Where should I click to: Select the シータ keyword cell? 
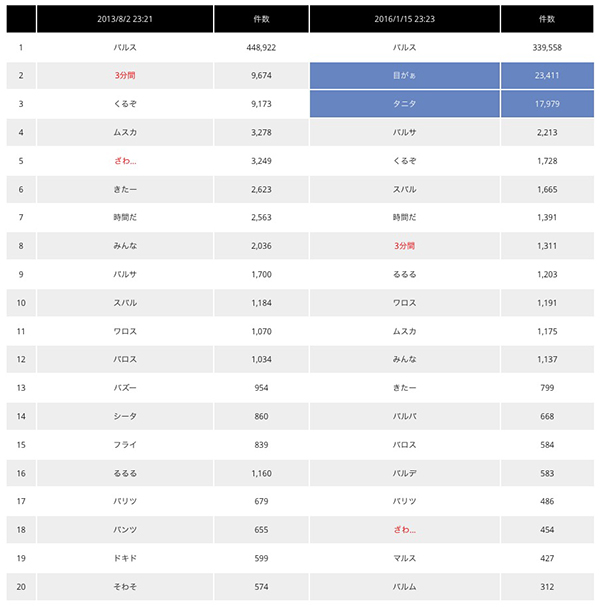pyautogui.click(x=125, y=415)
